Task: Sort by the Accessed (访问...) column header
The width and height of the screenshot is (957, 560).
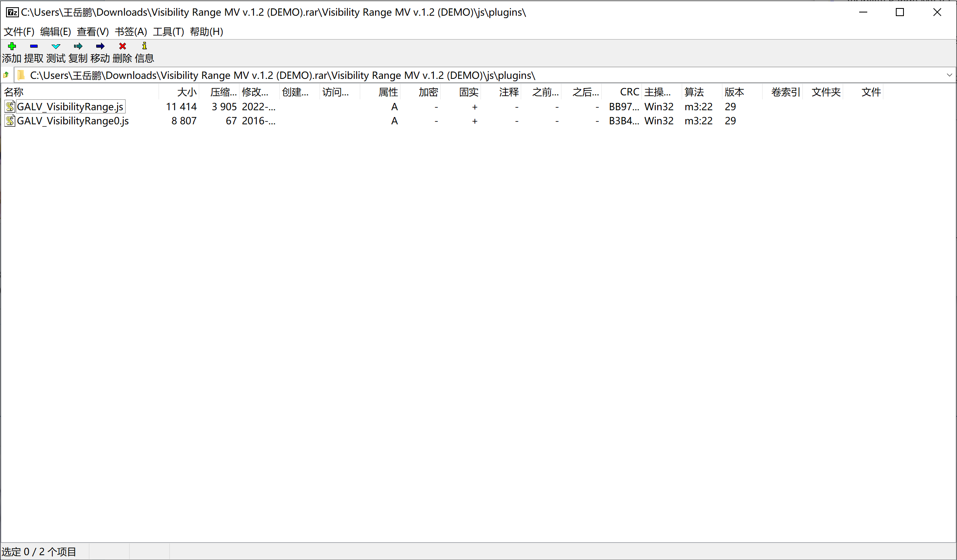Action: coord(340,92)
